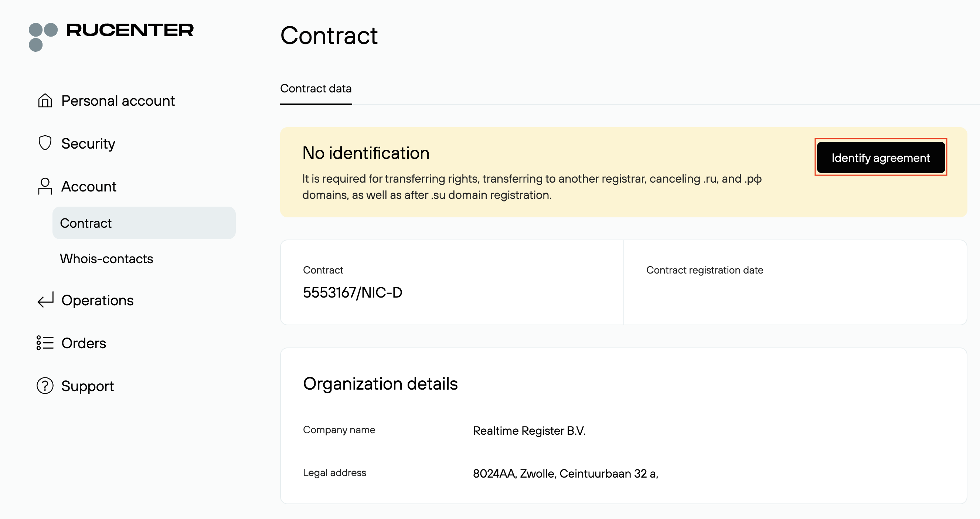The width and height of the screenshot is (980, 519).
Task: Select the Contract submenu item
Action: (86, 223)
